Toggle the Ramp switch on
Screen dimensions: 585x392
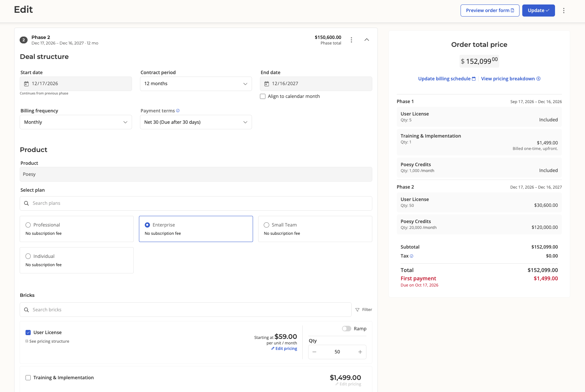tap(346, 329)
